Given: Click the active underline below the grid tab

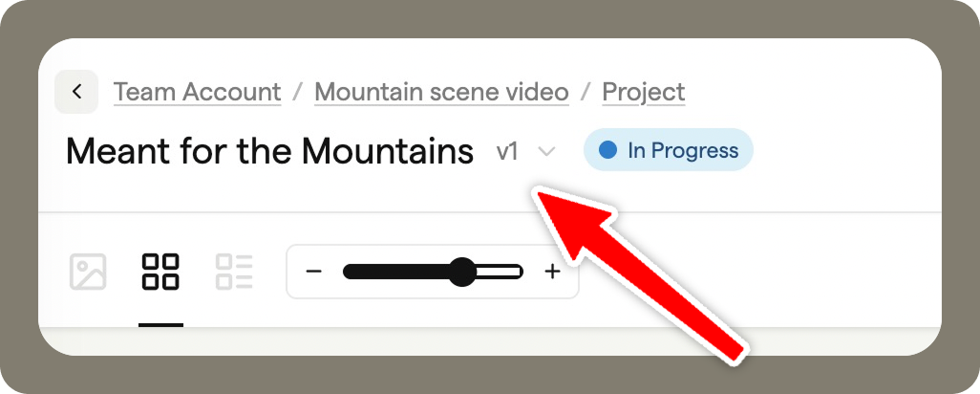Looking at the screenshot, I should coord(160,324).
